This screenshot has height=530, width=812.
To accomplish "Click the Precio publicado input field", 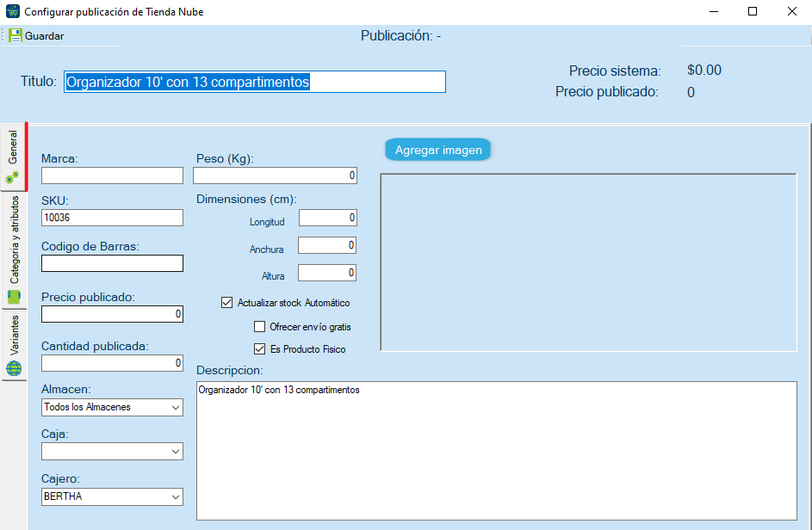I will point(113,314).
